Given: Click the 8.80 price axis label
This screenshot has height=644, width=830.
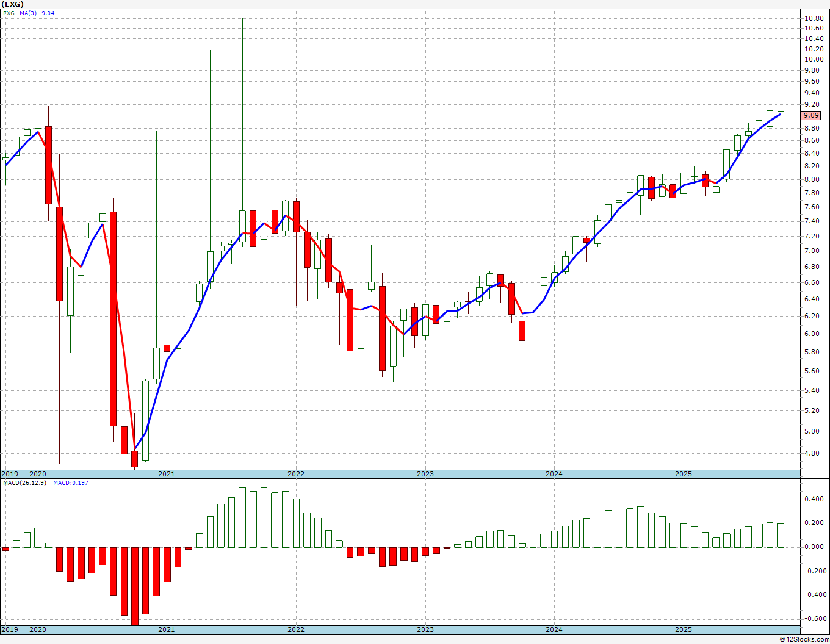Looking at the screenshot, I should 812,128.
